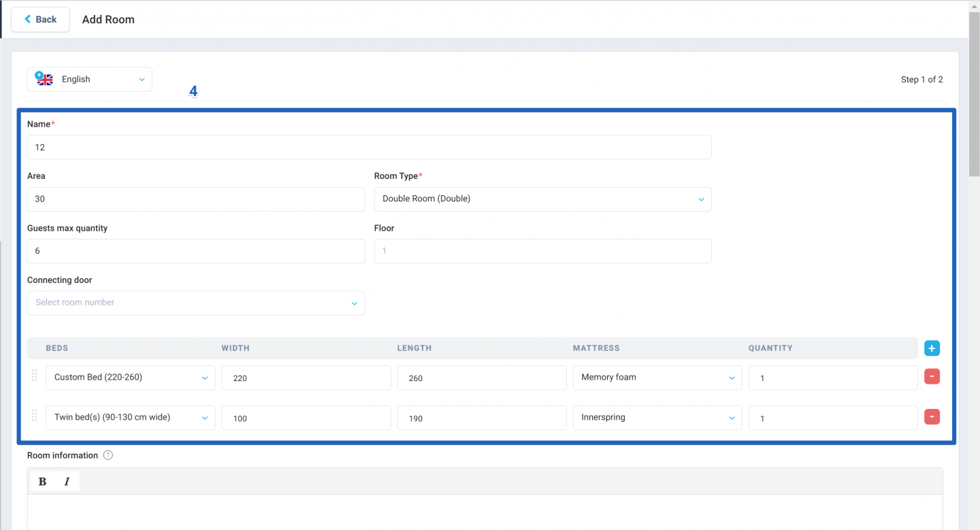This screenshot has height=530, width=980.
Task: Focus the Name input field
Action: click(369, 147)
